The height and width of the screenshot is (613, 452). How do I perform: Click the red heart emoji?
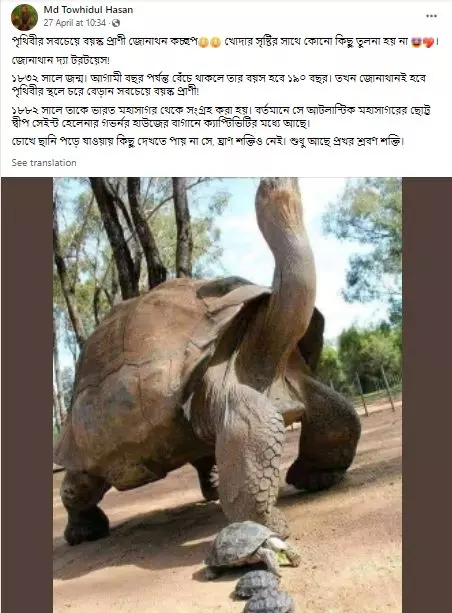coord(429,42)
